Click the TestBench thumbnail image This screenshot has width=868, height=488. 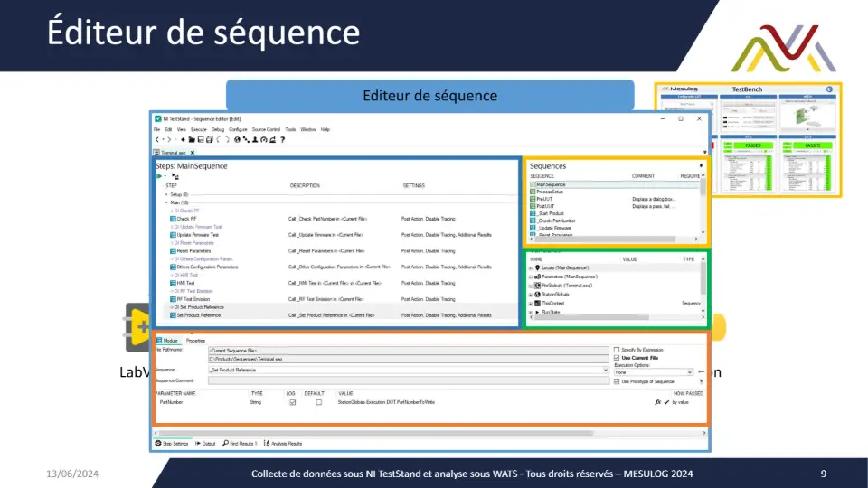pos(749,140)
